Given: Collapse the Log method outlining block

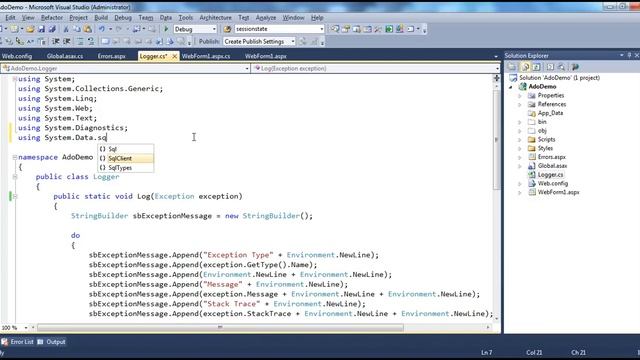Looking at the screenshot, I should [15, 196].
